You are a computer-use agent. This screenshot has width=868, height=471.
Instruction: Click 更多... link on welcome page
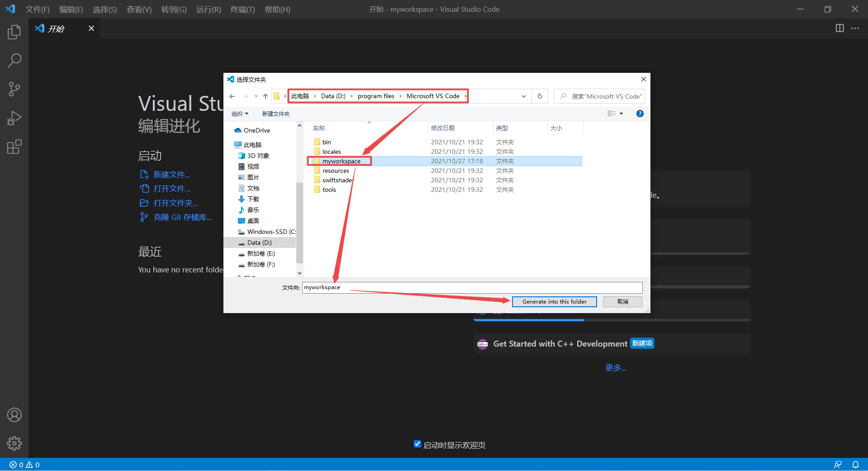(x=616, y=368)
